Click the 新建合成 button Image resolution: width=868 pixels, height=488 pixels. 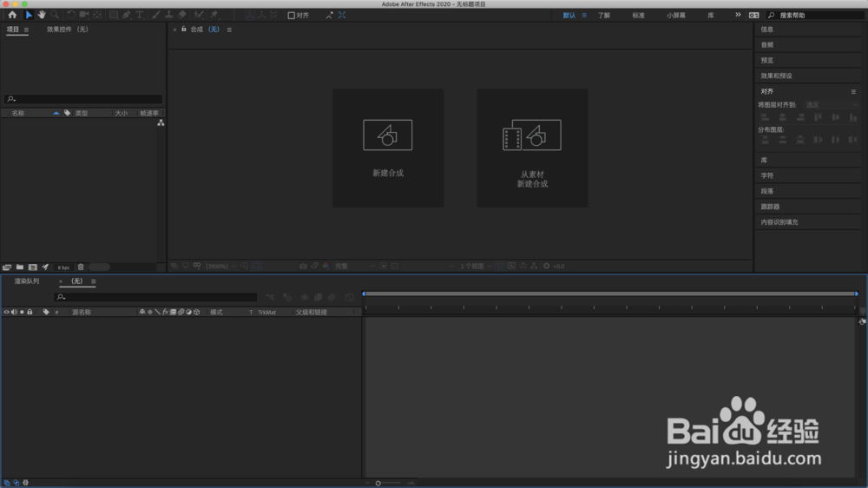click(x=388, y=148)
